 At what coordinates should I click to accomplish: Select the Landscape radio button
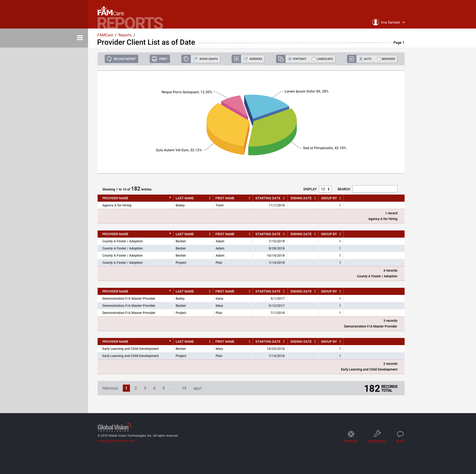pos(314,59)
